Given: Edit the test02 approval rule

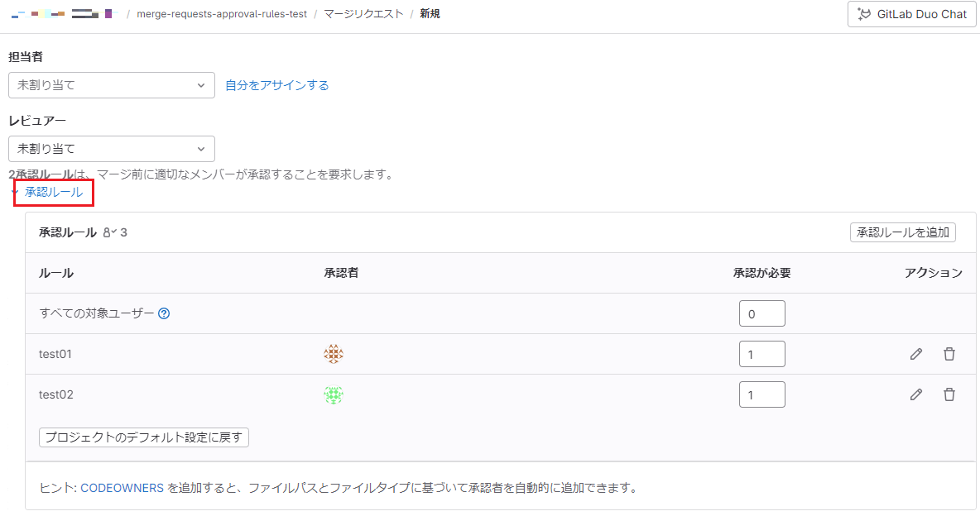Looking at the screenshot, I should [915, 394].
